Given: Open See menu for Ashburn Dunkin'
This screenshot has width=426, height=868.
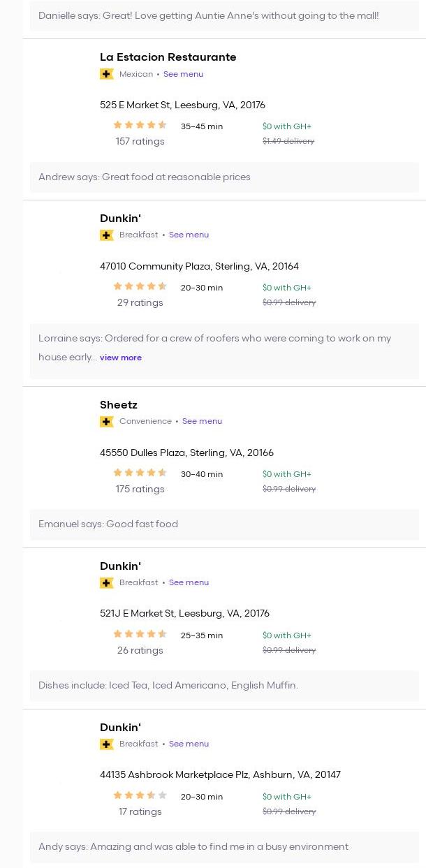Looking at the screenshot, I should 189,744.
